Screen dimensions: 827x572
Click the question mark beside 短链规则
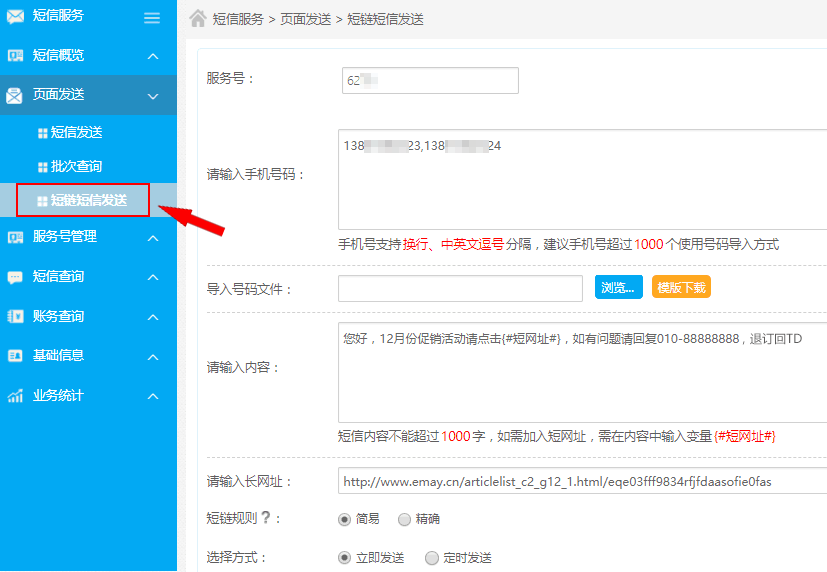point(266,517)
